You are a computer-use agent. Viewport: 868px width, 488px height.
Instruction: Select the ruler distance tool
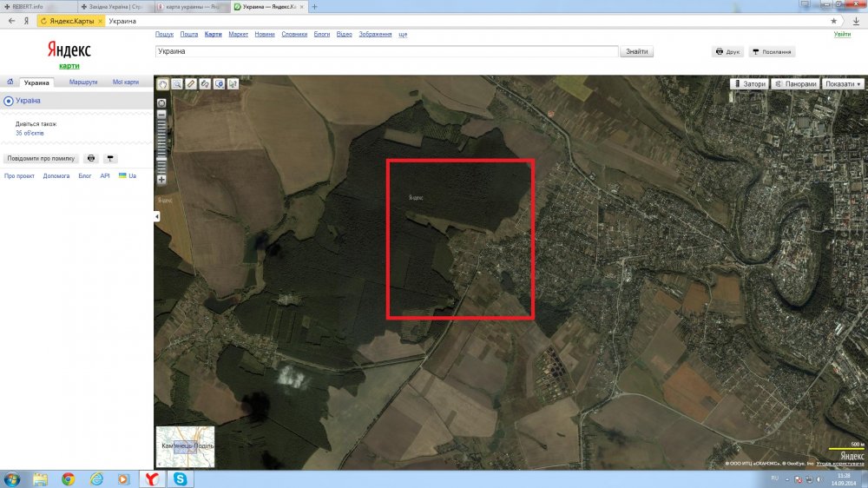click(x=191, y=83)
